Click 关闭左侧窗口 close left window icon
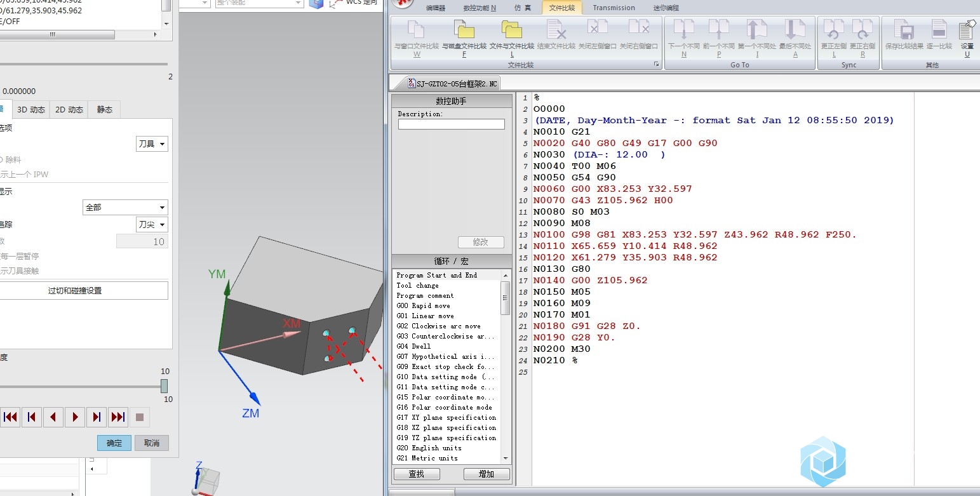The width and height of the screenshot is (980, 496). coord(597,28)
